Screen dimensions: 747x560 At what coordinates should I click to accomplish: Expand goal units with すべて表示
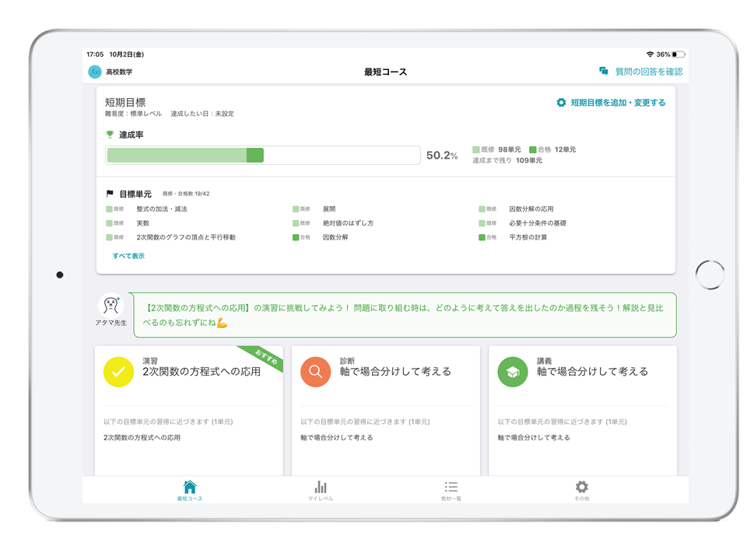[128, 256]
